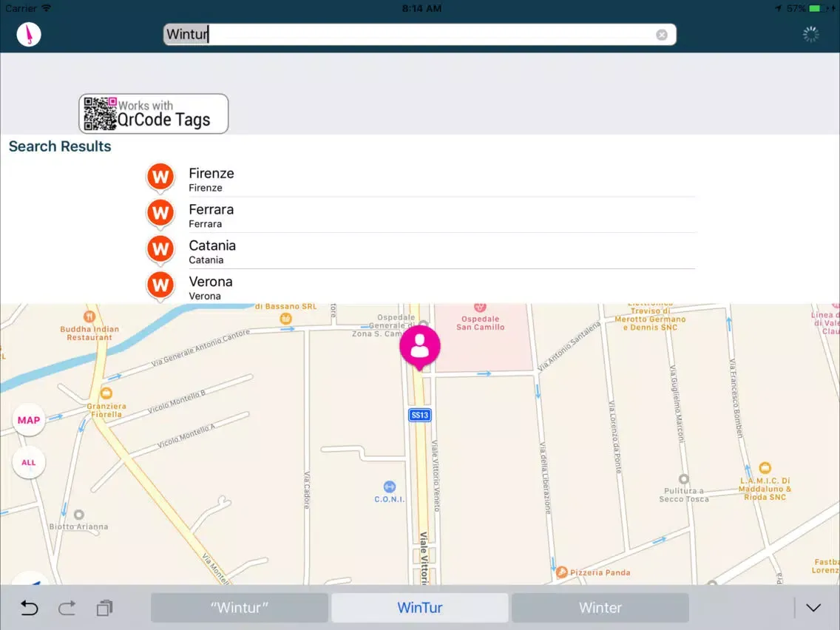Open the di Bassano SRL marker
This screenshot has height=630, width=840.
[285, 319]
